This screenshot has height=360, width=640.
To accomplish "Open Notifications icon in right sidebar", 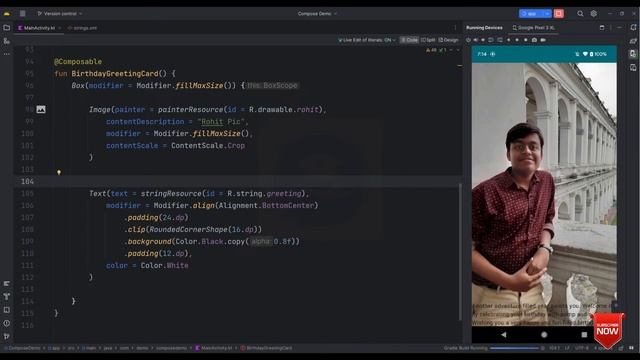I will coord(633,27).
